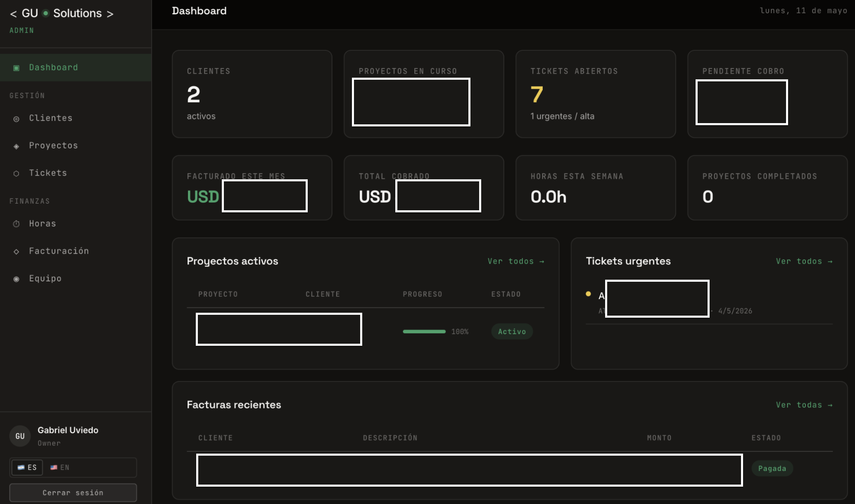Open the Tickets abiertos stat card
This screenshot has height=504, width=855.
pos(596,94)
